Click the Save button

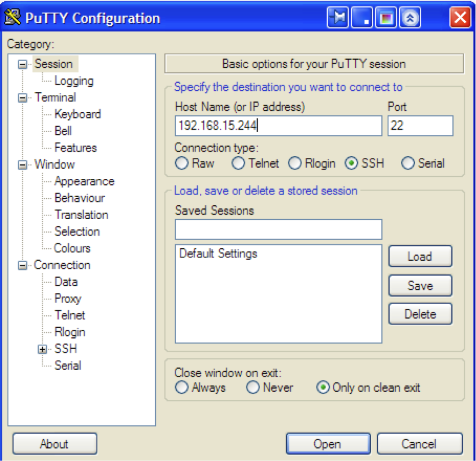tap(420, 285)
